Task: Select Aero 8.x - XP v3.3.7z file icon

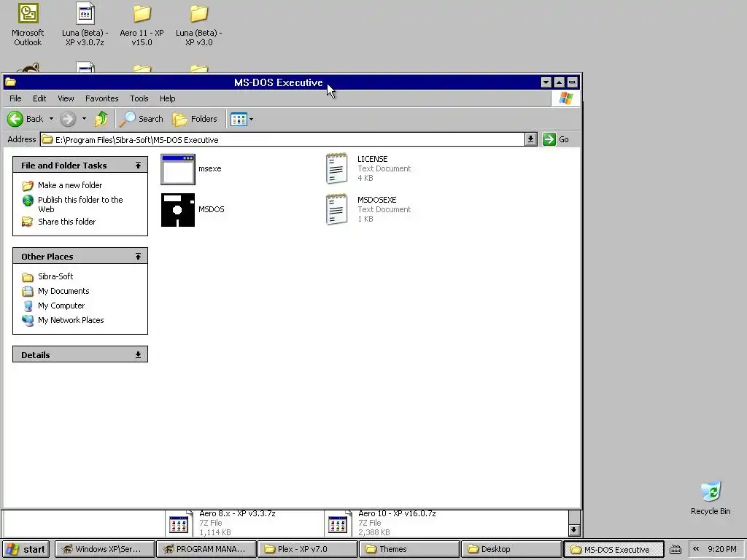Action: [179, 524]
